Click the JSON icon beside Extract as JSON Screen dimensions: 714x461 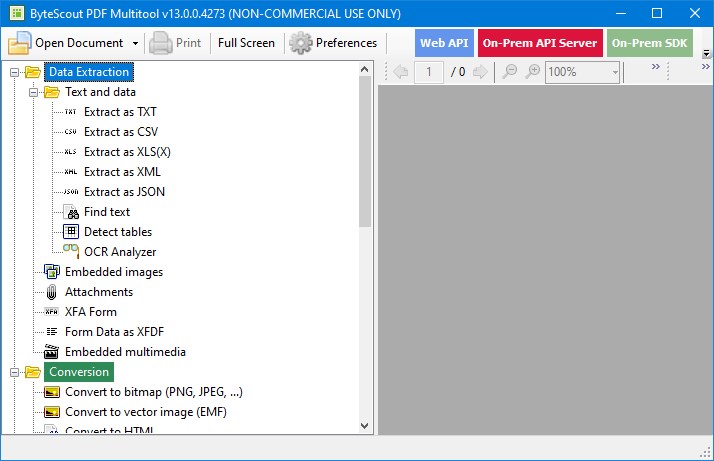(71, 192)
